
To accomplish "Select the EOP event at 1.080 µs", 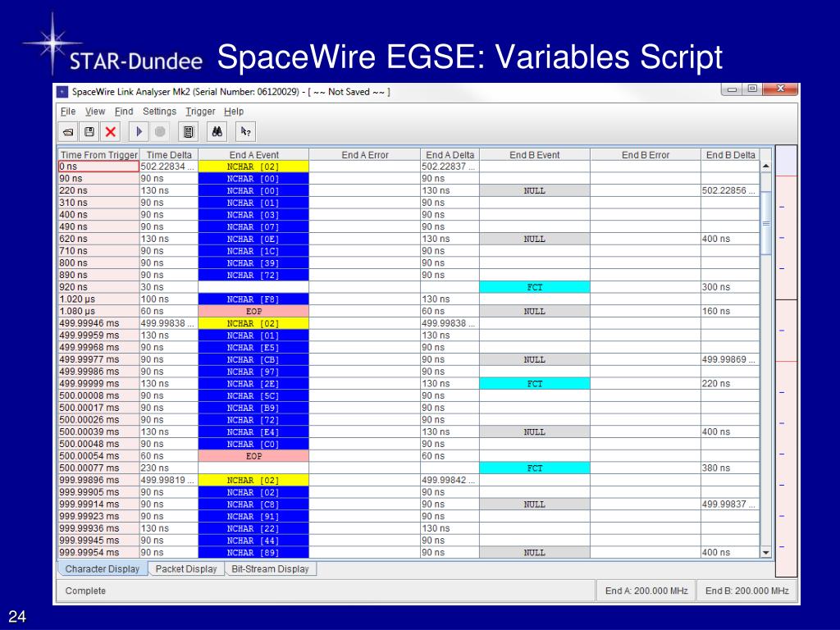I will point(253,311).
